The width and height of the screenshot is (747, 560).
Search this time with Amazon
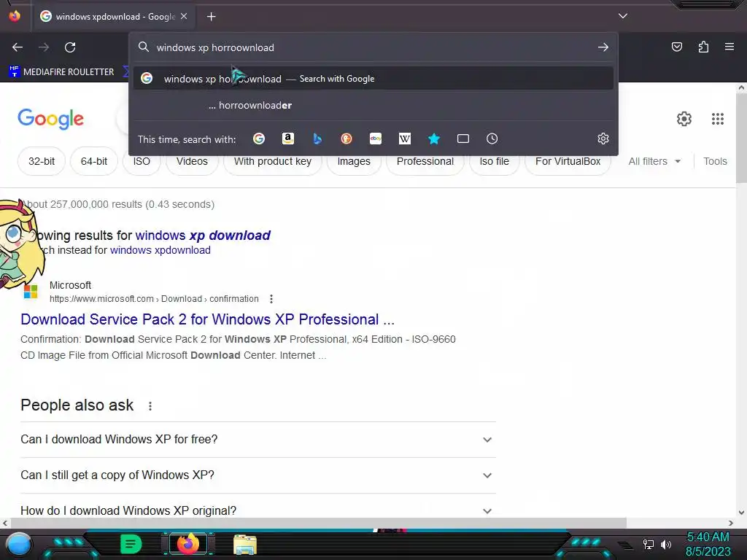287,139
